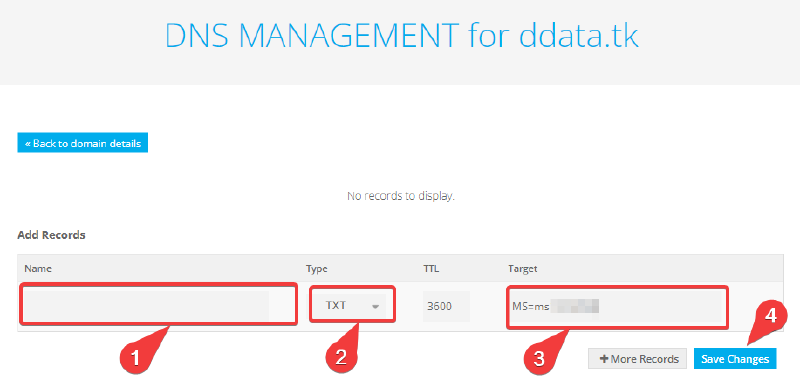Click the TTL field showing 3600
800x380 pixels.
coord(446,306)
